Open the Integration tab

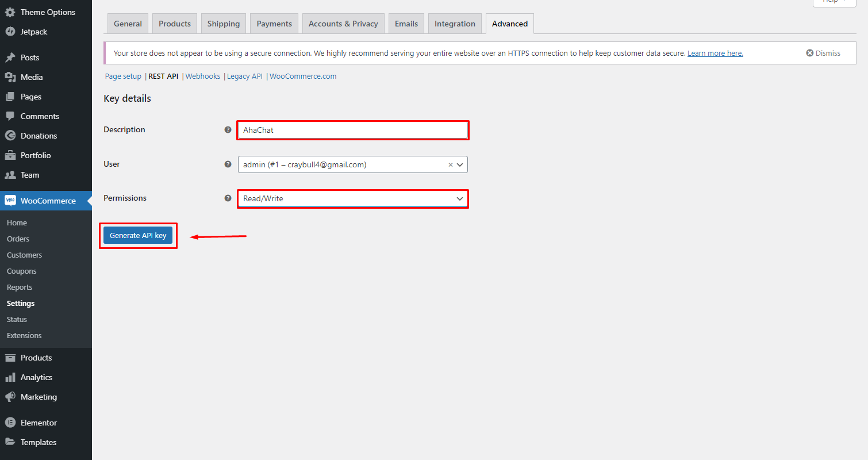(455, 24)
